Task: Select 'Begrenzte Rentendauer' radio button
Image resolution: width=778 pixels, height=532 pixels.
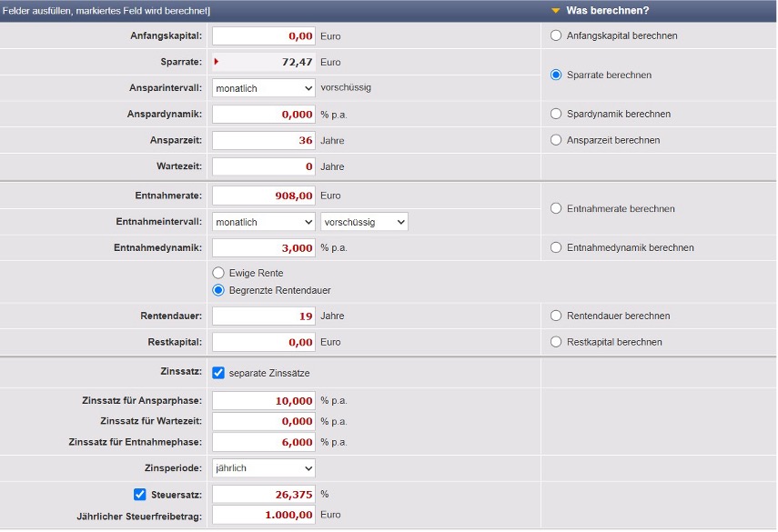Action: pos(218,290)
